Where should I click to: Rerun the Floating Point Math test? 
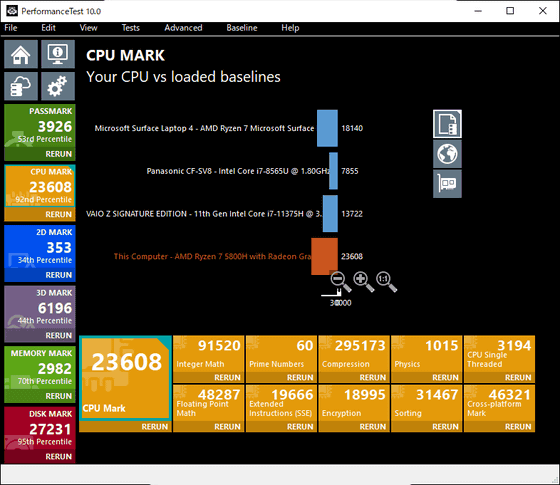[209, 427]
